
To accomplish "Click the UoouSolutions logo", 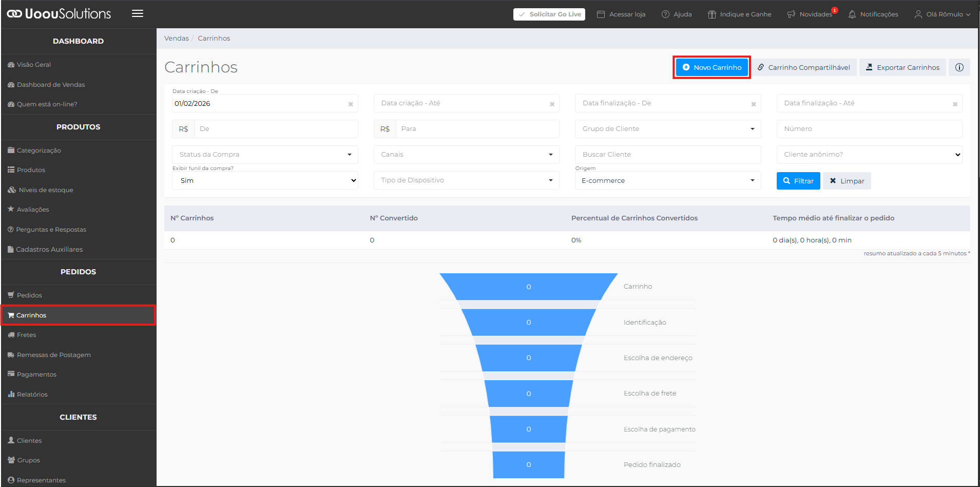I will [59, 14].
